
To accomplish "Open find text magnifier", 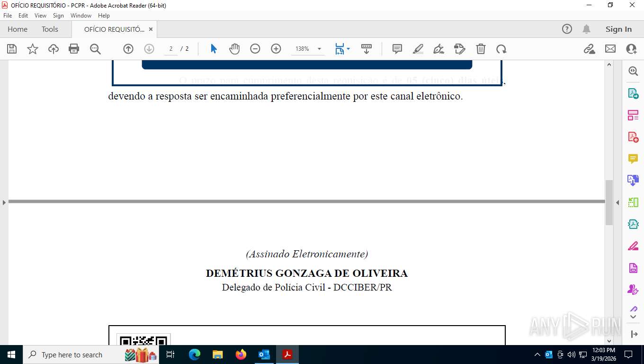I will pos(95,49).
